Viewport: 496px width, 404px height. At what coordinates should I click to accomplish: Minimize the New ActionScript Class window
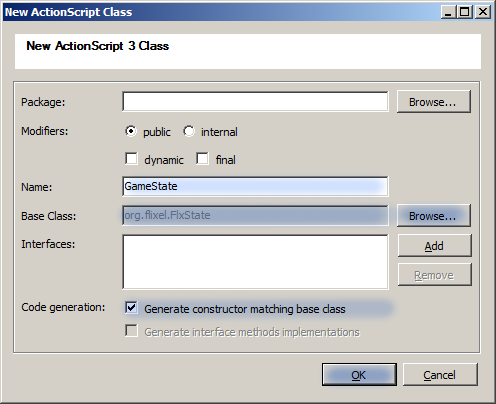[x=449, y=12]
